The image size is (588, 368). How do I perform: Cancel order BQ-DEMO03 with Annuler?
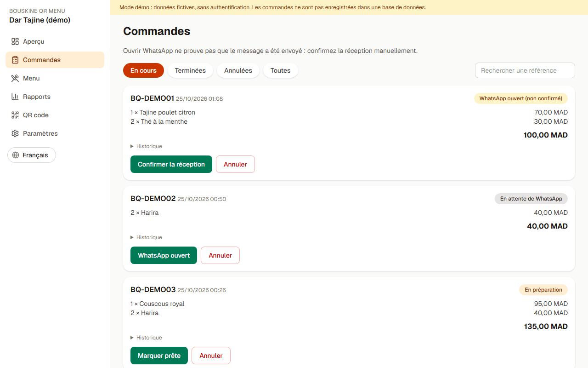click(x=211, y=356)
